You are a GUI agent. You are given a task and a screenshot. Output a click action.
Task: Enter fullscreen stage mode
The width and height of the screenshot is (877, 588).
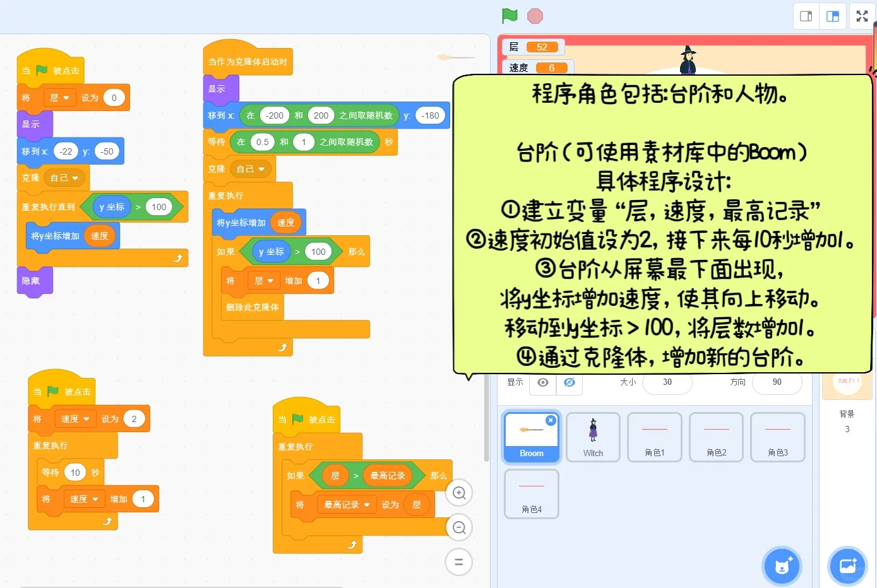(861, 16)
